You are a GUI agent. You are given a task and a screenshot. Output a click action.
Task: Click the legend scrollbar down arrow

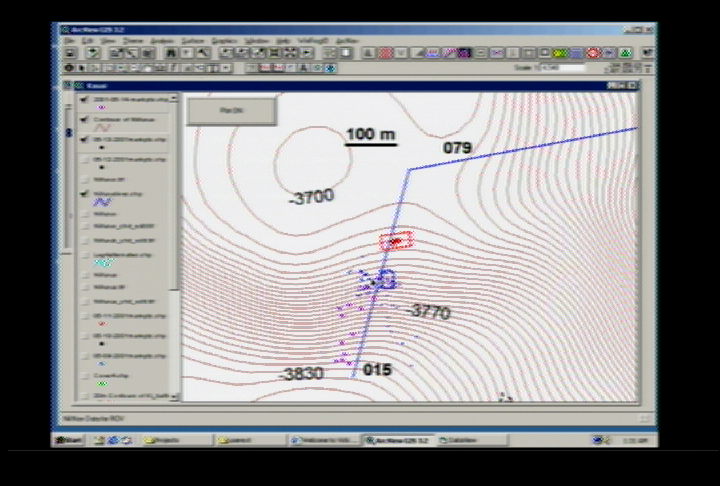174,397
